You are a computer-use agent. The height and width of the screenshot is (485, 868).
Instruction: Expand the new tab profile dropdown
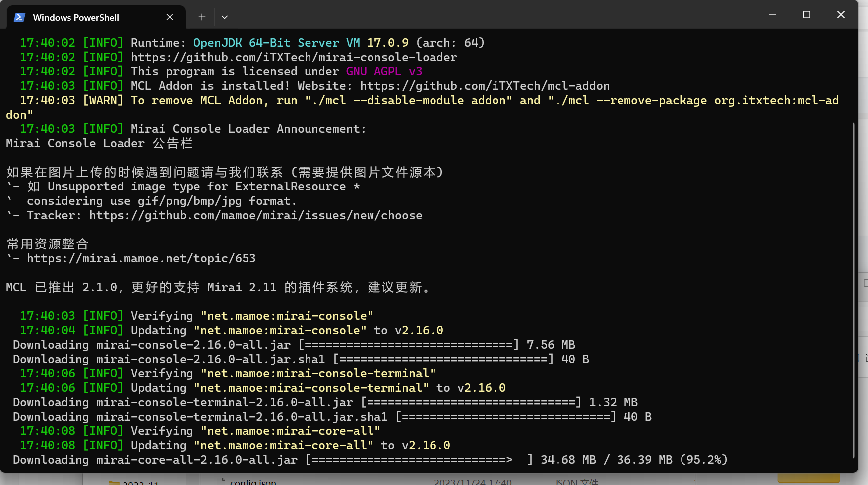pyautogui.click(x=225, y=17)
